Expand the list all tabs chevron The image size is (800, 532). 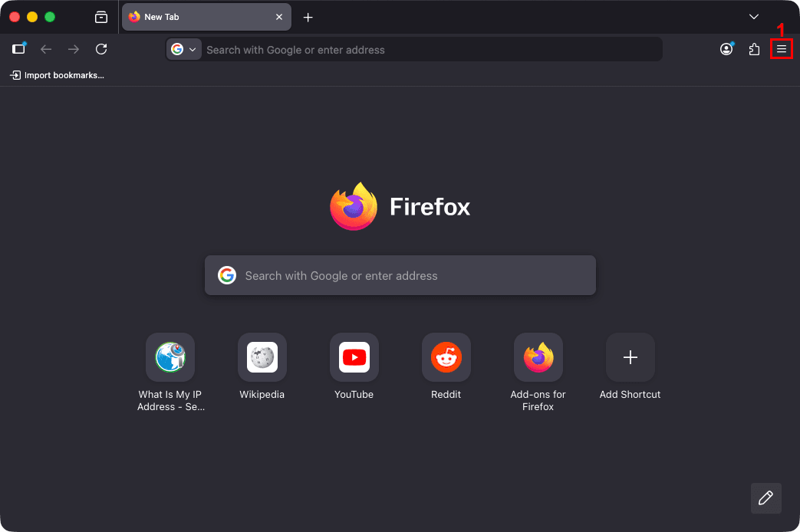753,17
